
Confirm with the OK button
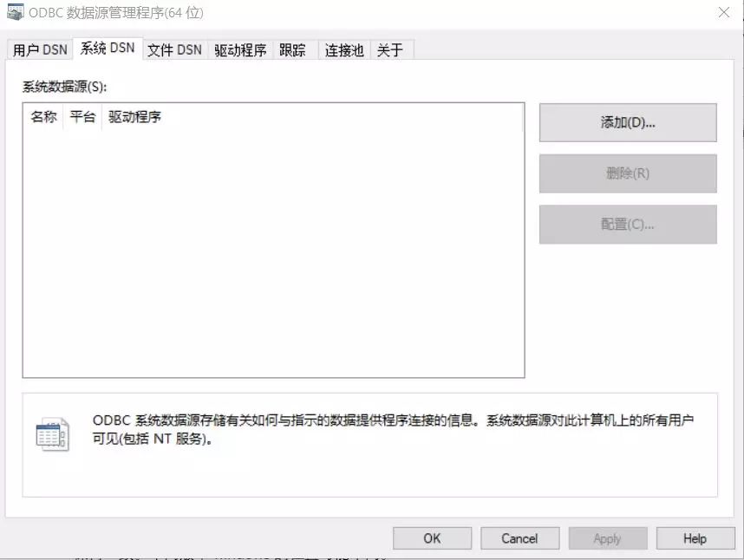(x=431, y=537)
